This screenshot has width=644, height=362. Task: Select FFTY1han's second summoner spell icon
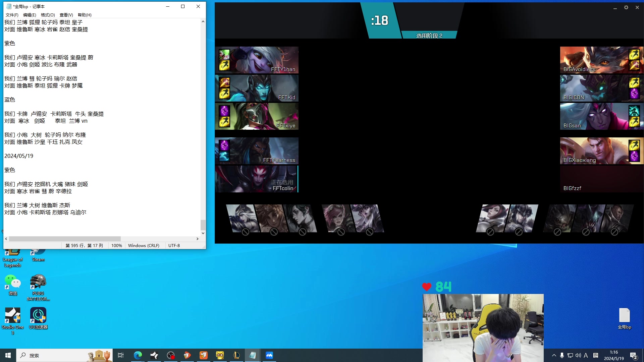tap(224, 65)
